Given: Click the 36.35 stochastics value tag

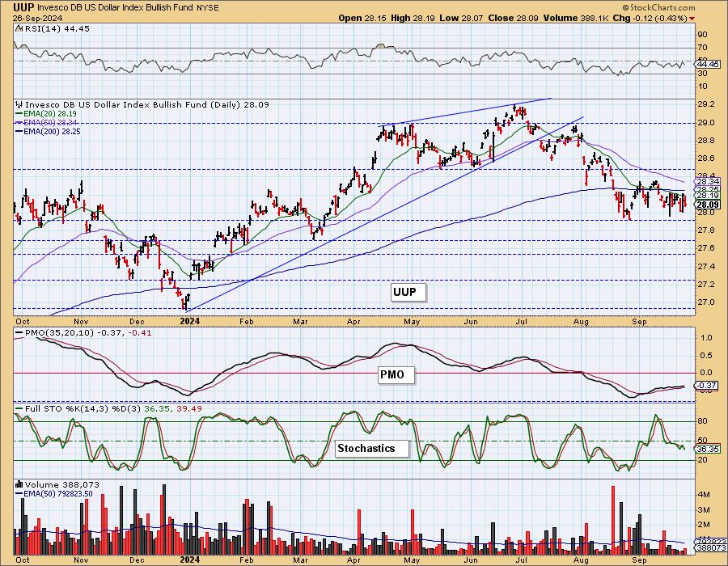Looking at the screenshot, I should [x=709, y=449].
